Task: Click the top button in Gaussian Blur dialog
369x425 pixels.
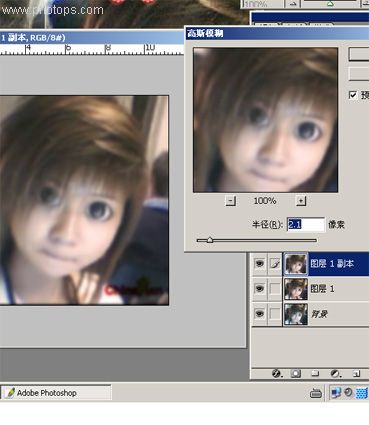Action: (x=359, y=54)
